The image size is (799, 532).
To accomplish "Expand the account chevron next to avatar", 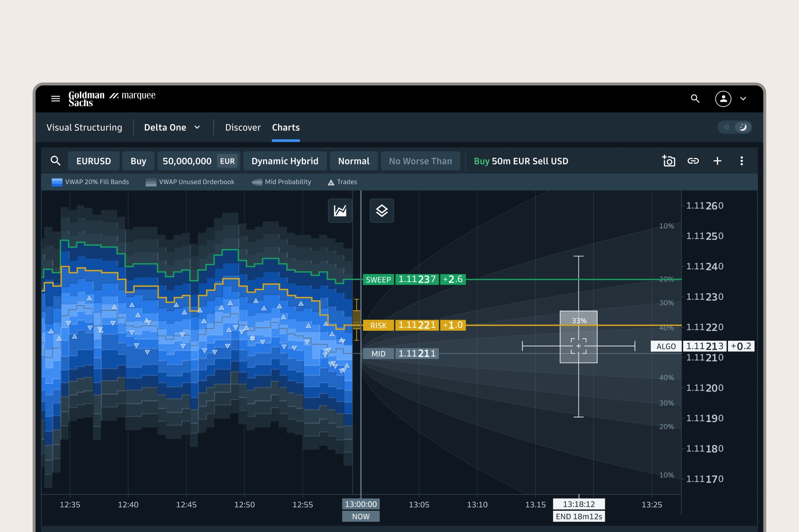I will (x=743, y=99).
